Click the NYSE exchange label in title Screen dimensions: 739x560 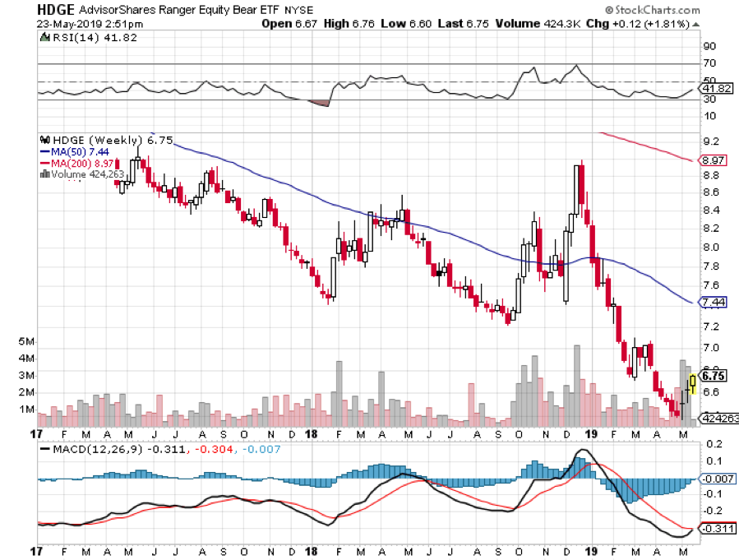(298, 11)
